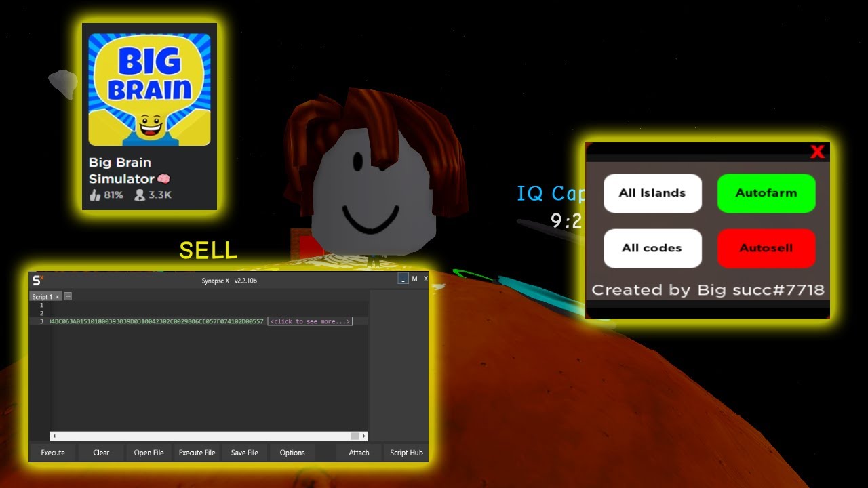Click the Synapse X logo icon
Screen dimensions: 868x488
point(38,280)
